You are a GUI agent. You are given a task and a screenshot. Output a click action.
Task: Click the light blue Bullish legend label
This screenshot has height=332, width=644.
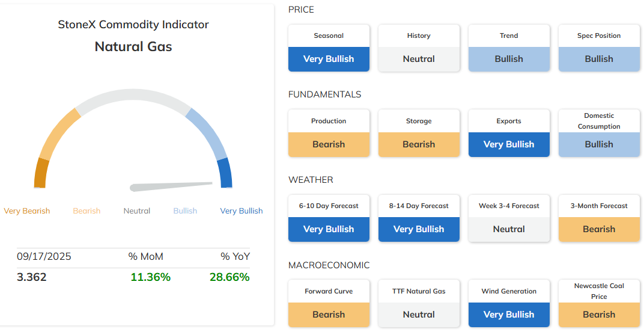pos(185,211)
